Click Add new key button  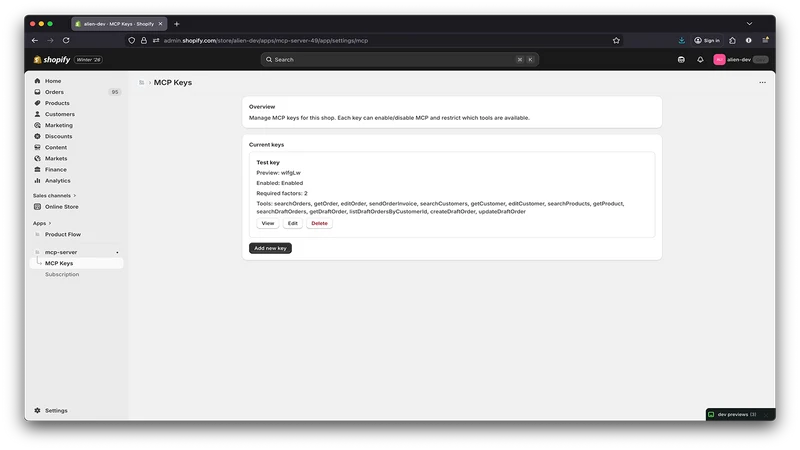(x=270, y=248)
